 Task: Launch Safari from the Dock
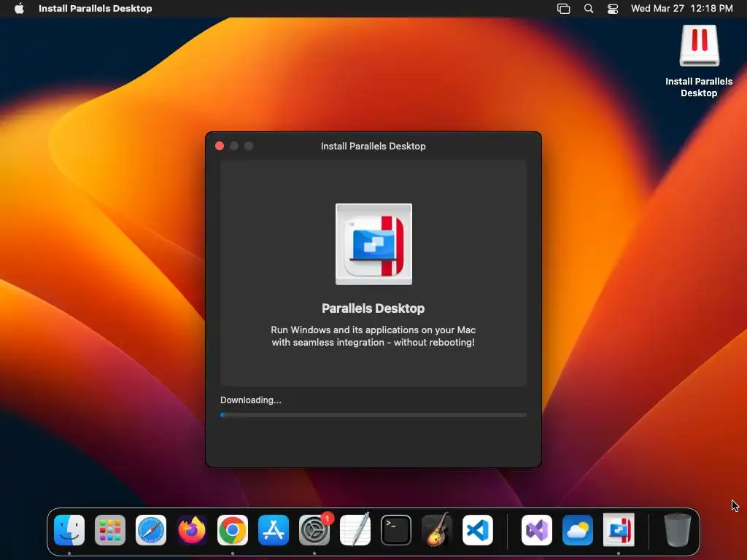[151, 530]
